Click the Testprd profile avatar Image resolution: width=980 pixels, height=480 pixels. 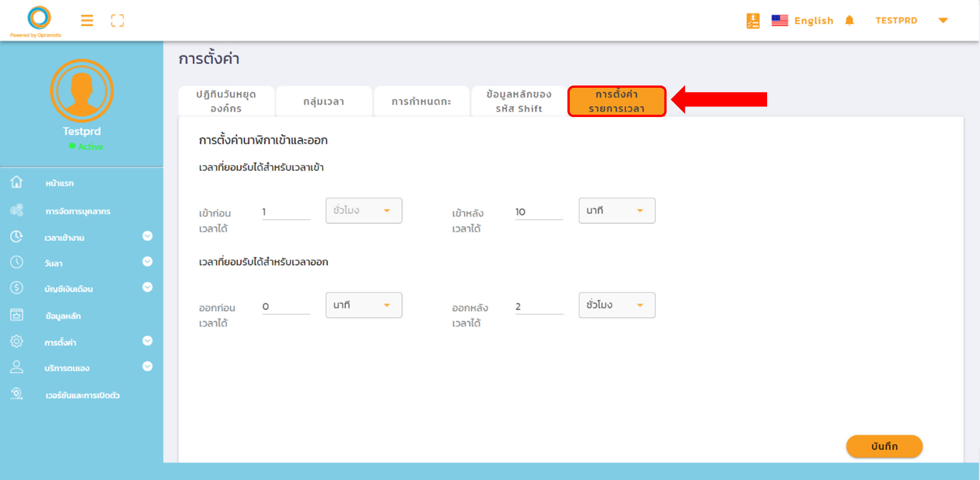(82, 91)
